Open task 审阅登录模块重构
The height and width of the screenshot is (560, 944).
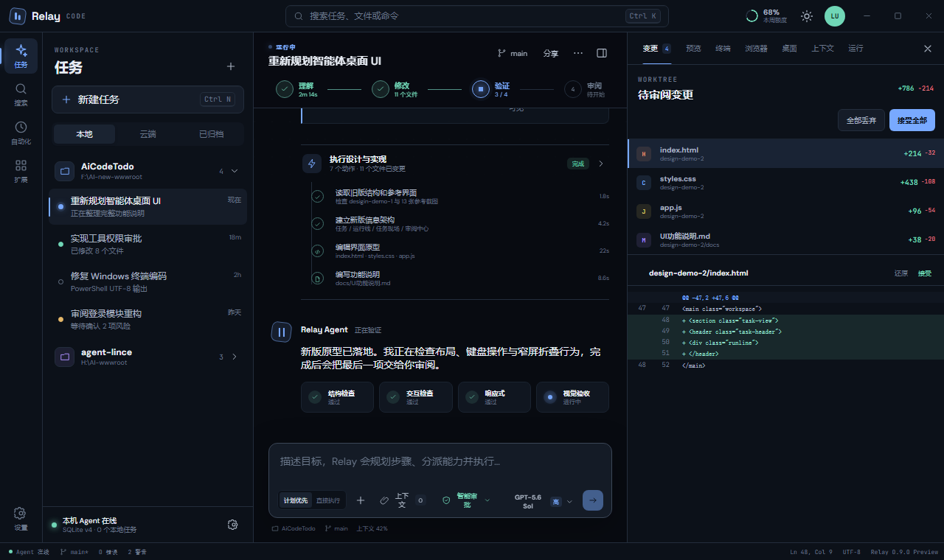(x=147, y=319)
